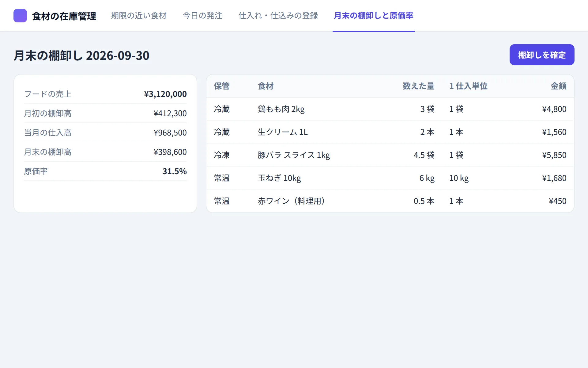Click the 原価率 label
This screenshot has height=368, width=588.
pyautogui.click(x=36, y=171)
